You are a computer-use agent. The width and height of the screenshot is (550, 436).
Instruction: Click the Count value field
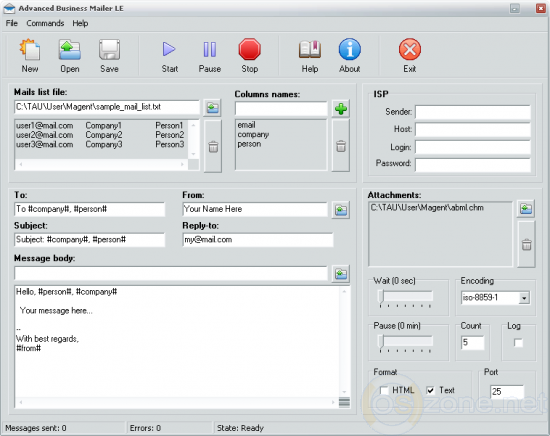[x=472, y=342]
